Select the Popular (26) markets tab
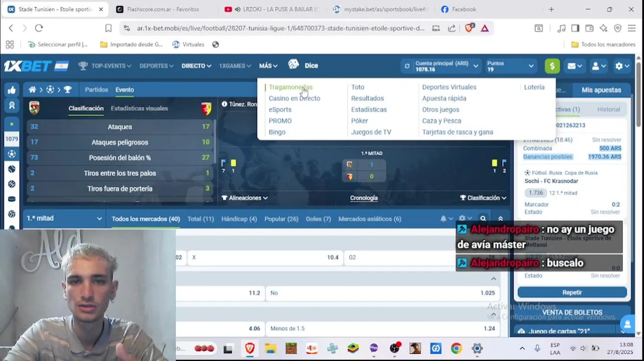 click(281, 219)
